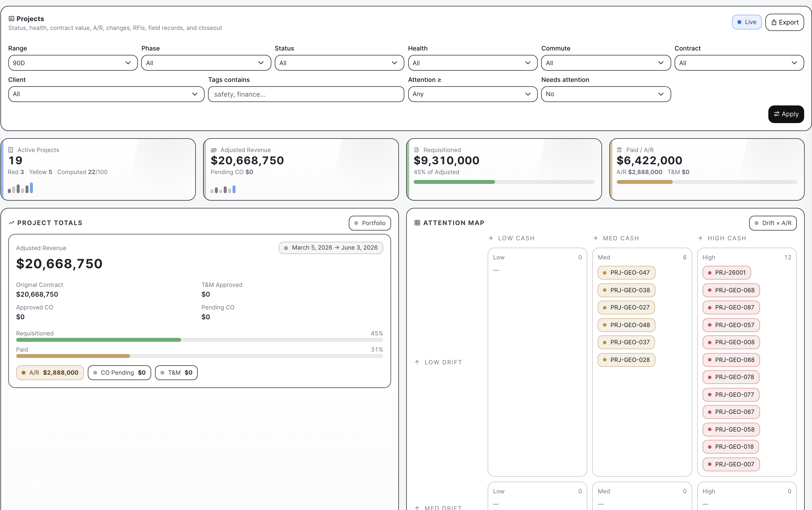The height and width of the screenshot is (510, 812).
Task: Click the Tags contains input field
Action: point(306,94)
